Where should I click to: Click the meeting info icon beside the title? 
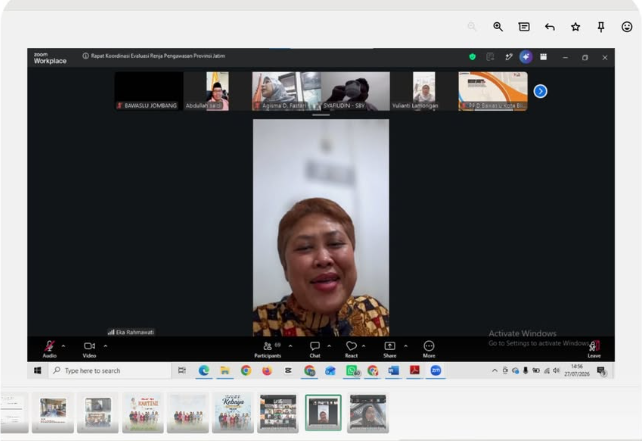[86, 56]
